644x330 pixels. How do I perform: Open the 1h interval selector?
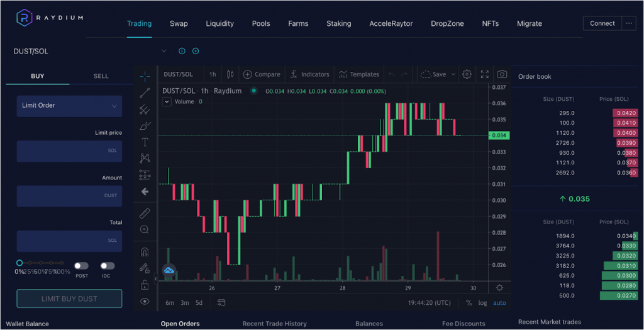click(213, 74)
